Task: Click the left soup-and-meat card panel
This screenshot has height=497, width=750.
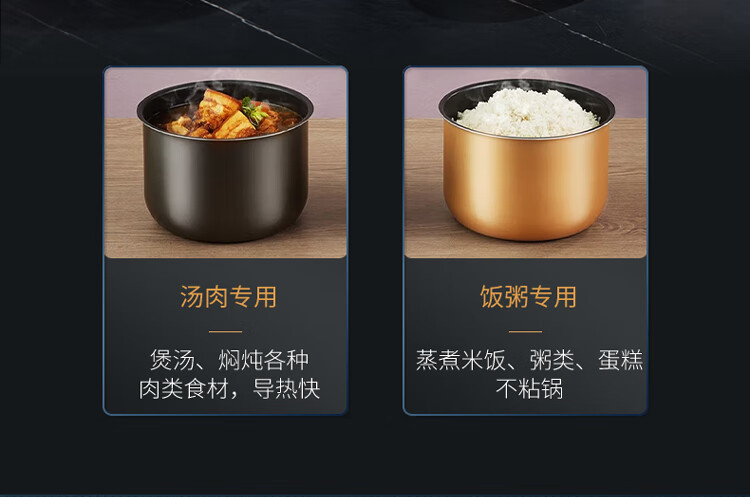Action: click(225, 241)
